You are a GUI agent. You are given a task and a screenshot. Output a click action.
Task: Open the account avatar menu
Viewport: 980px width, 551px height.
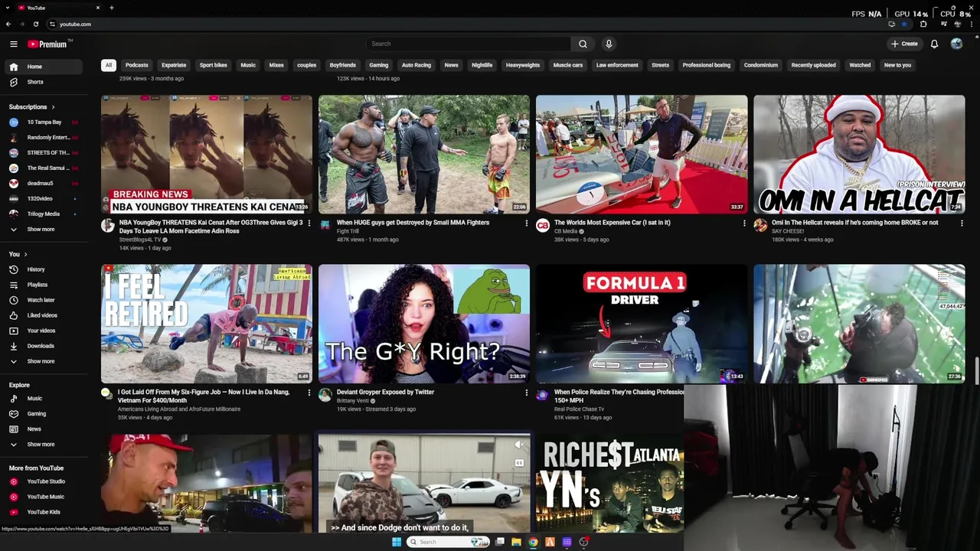point(956,44)
